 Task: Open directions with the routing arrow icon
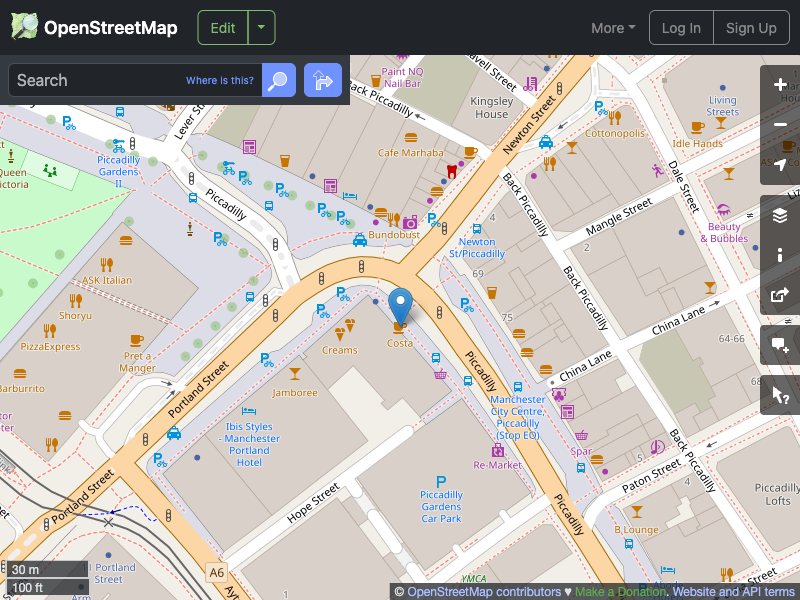coord(322,80)
